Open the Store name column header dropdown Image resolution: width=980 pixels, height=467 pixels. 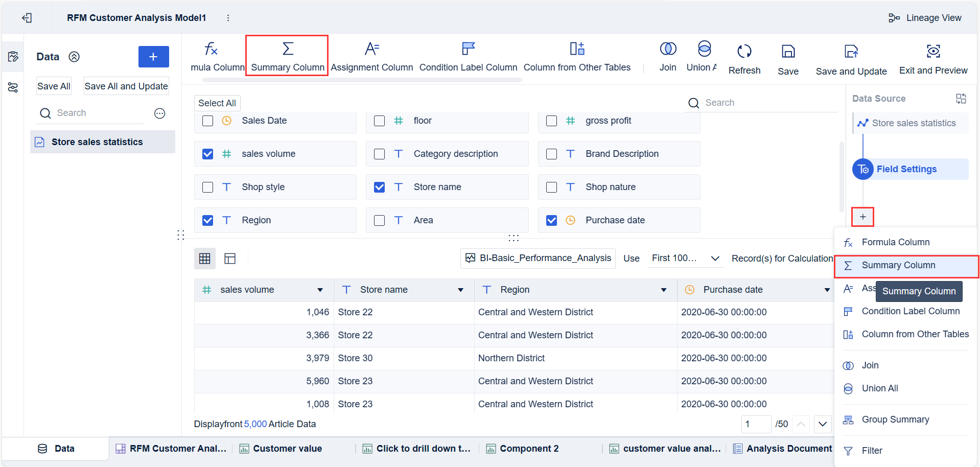(460, 290)
